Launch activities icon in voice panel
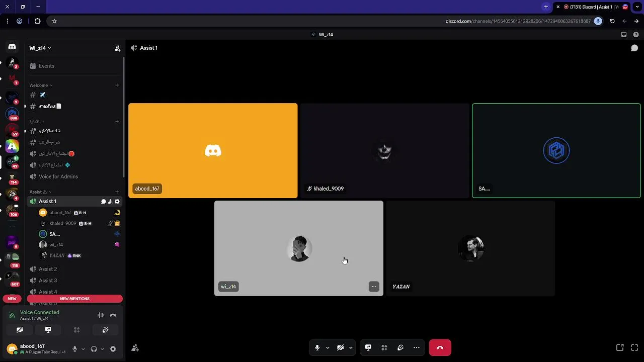The height and width of the screenshot is (362, 644). 77,330
